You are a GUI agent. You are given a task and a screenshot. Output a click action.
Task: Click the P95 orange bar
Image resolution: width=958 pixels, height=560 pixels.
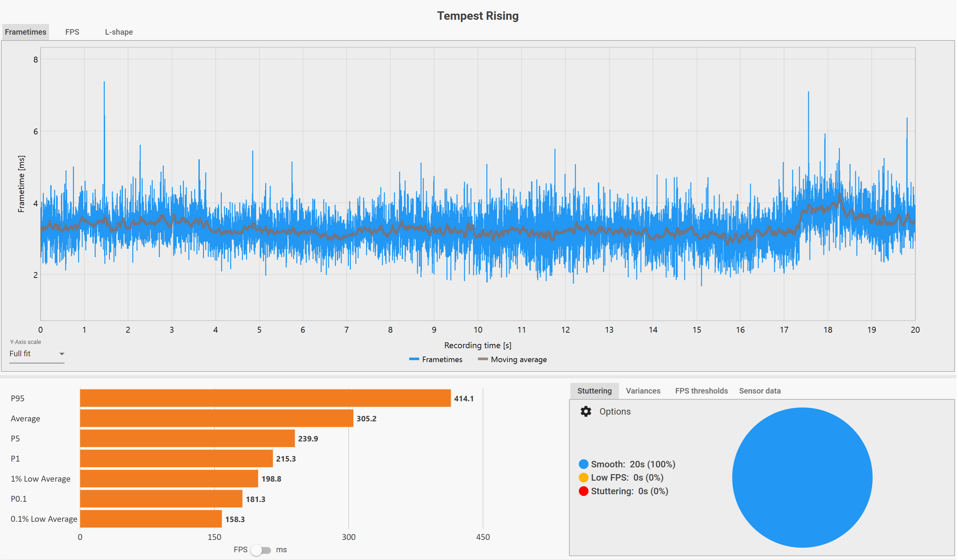(265, 398)
